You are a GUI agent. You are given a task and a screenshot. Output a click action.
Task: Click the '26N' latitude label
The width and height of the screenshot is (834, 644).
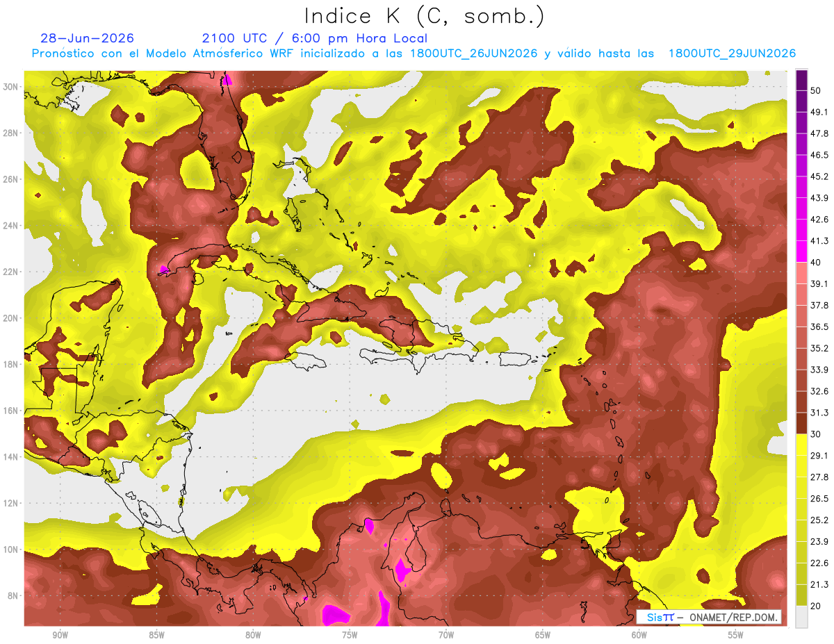pyautogui.click(x=10, y=179)
